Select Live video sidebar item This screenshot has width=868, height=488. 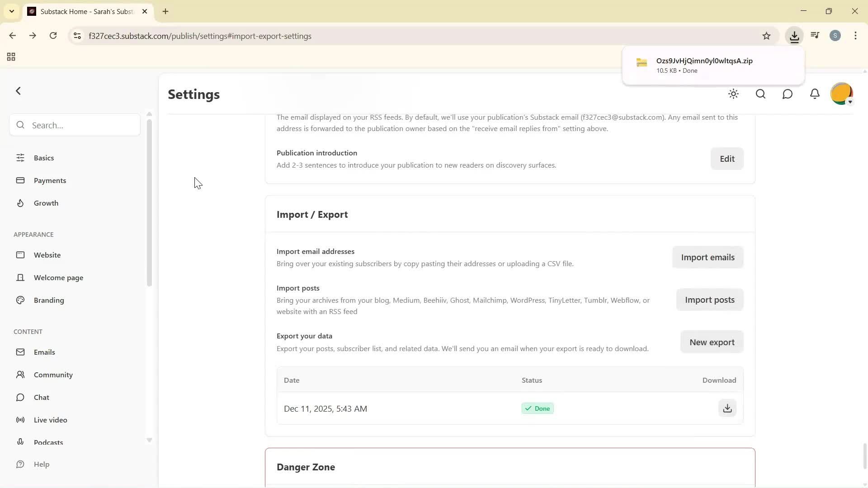50,420
